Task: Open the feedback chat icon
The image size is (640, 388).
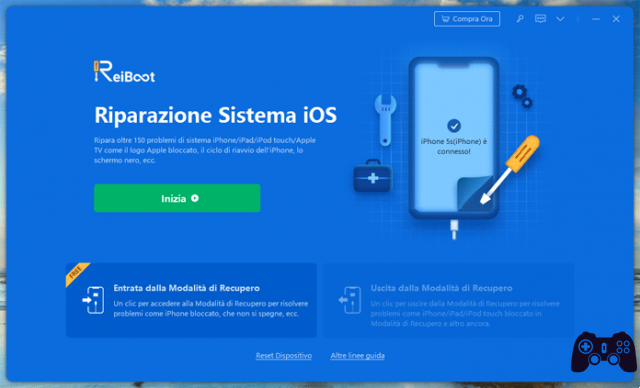Action: click(x=540, y=19)
